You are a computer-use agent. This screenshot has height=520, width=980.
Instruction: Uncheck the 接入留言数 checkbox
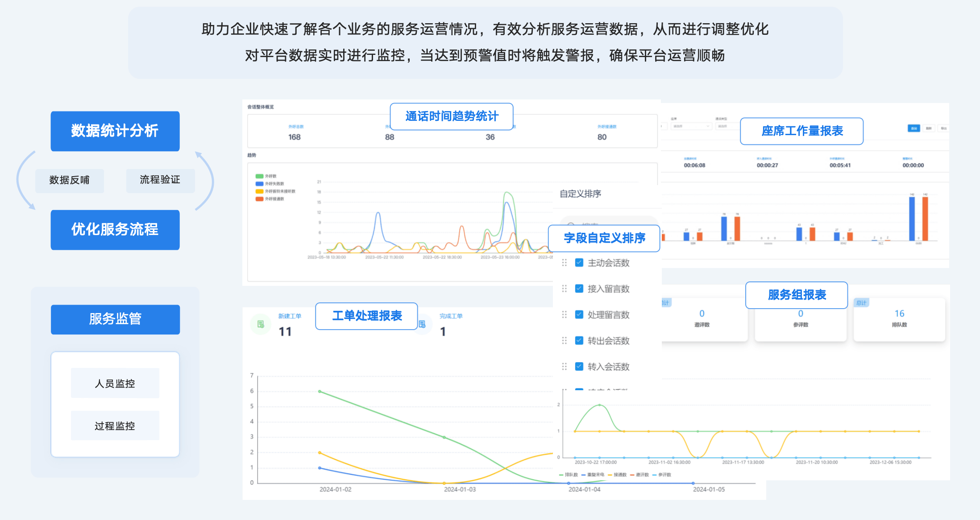[579, 289]
